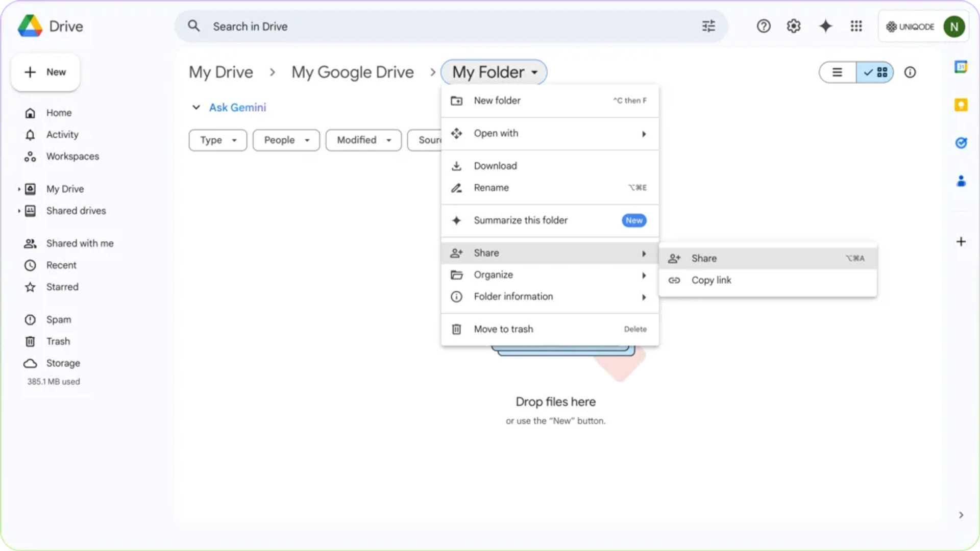This screenshot has width=980, height=551.
Task: Click the Google Drive logo
Action: tap(30, 26)
